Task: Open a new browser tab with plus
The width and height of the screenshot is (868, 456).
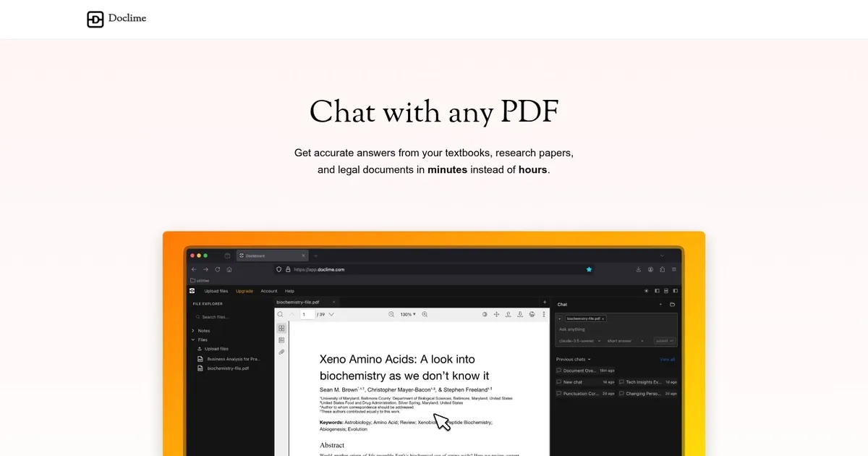Action: 315,256
